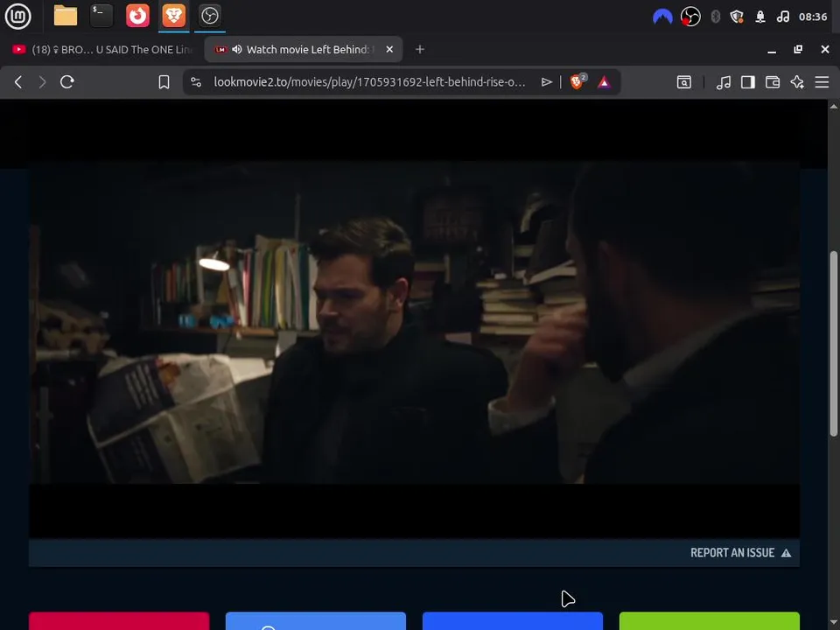Screen dimensions: 840x630
Task: Click the REPORT AN ISSUE link
Action: click(x=740, y=553)
